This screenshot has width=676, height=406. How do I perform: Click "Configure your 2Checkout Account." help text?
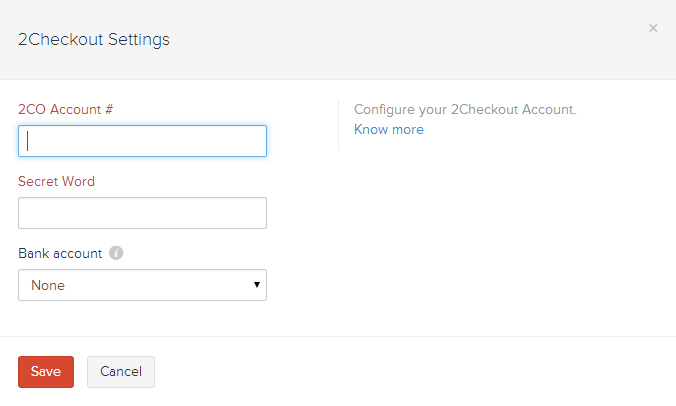(465, 109)
